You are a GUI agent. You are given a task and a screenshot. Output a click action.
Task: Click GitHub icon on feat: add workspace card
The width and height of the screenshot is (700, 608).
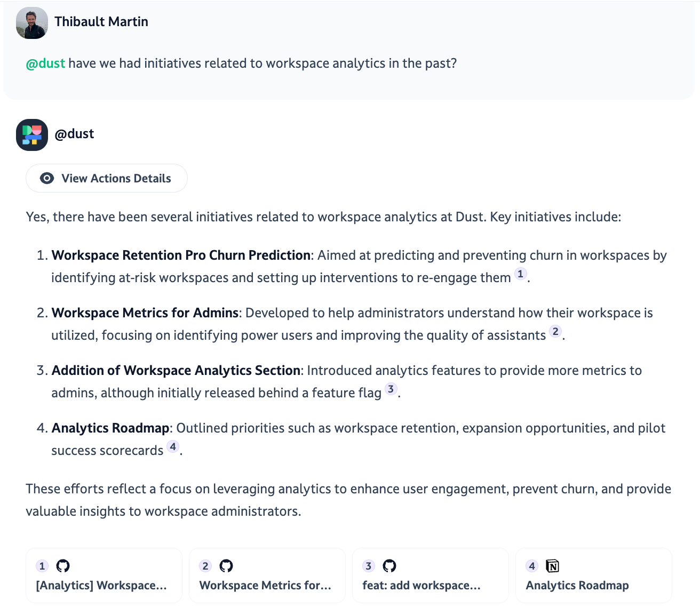pyautogui.click(x=389, y=566)
